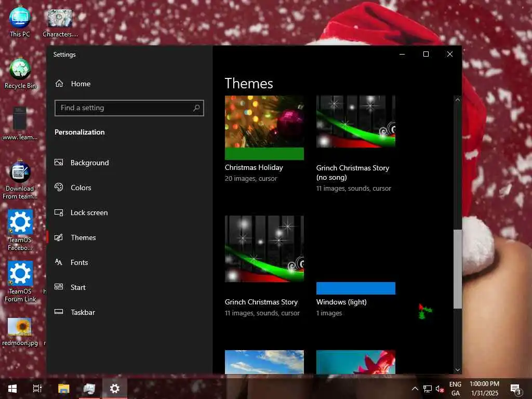Select the Themes sidebar entry
The width and height of the screenshot is (532, 399).
pyautogui.click(x=129, y=237)
